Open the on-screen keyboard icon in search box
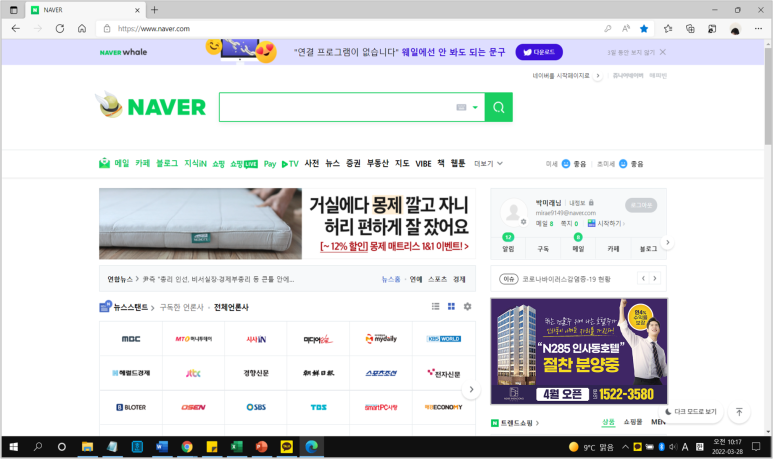This screenshot has height=459, width=773. [x=461, y=107]
